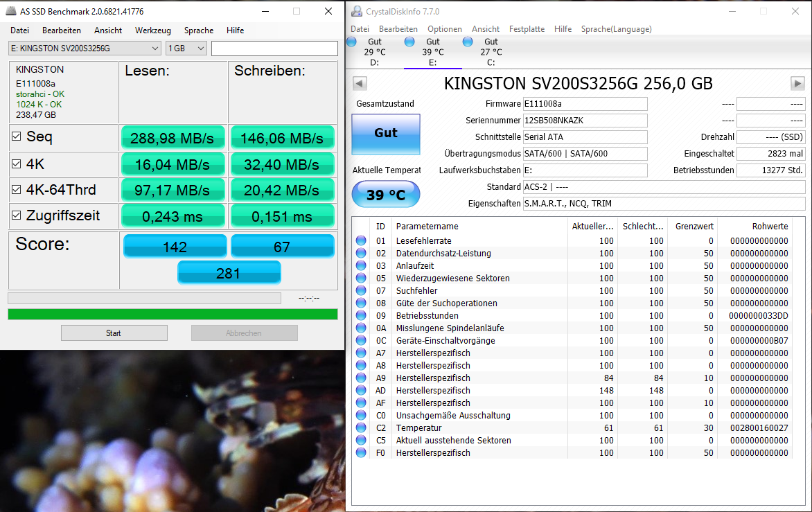Click the Grenzwert column header
This screenshot has height=512, width=812.
[694, 227]
